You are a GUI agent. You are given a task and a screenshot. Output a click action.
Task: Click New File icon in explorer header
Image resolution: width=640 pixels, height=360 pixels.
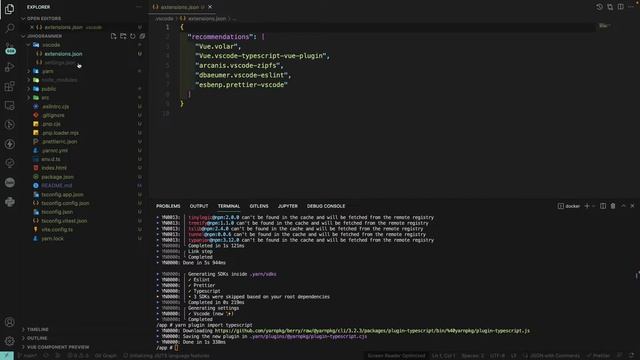(x=113, y=36)
